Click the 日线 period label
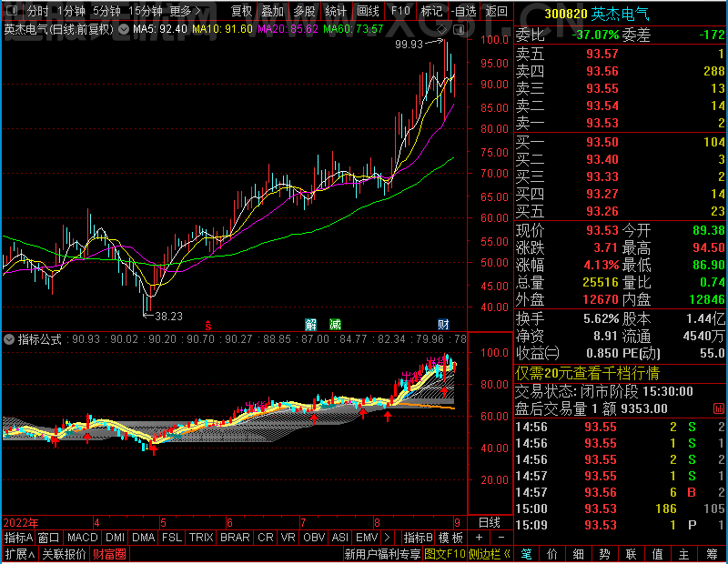This screenshot has height=564, width=728. coord(490,523)
